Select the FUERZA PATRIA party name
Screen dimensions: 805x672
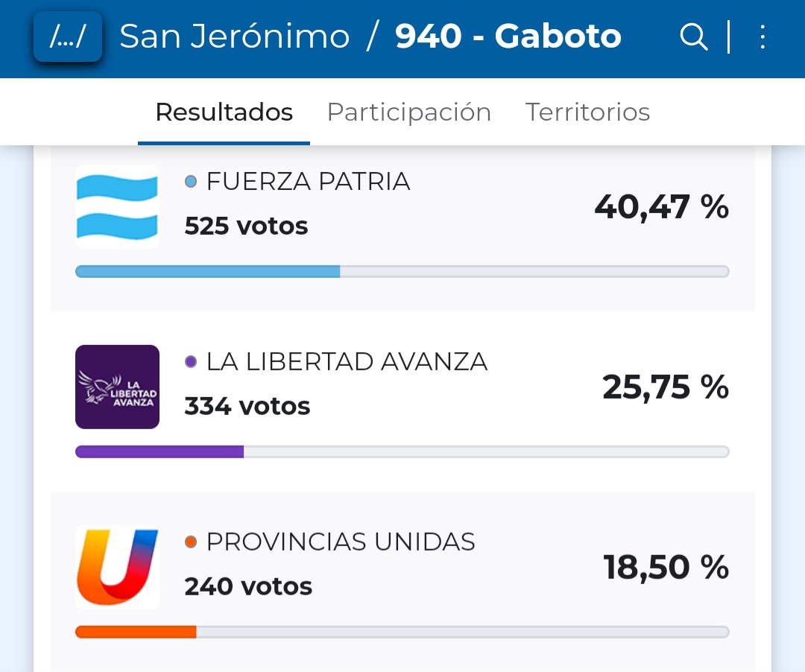[308, 181]
